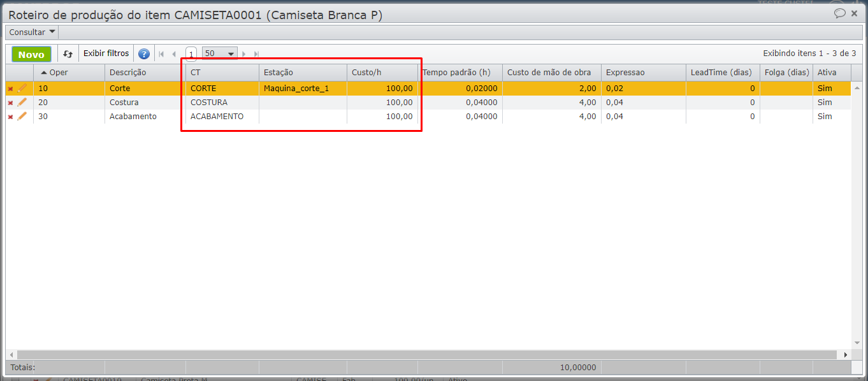The image size is (868, 381).
Task: Open the 50 items per page dropdown
Action: 220,54
